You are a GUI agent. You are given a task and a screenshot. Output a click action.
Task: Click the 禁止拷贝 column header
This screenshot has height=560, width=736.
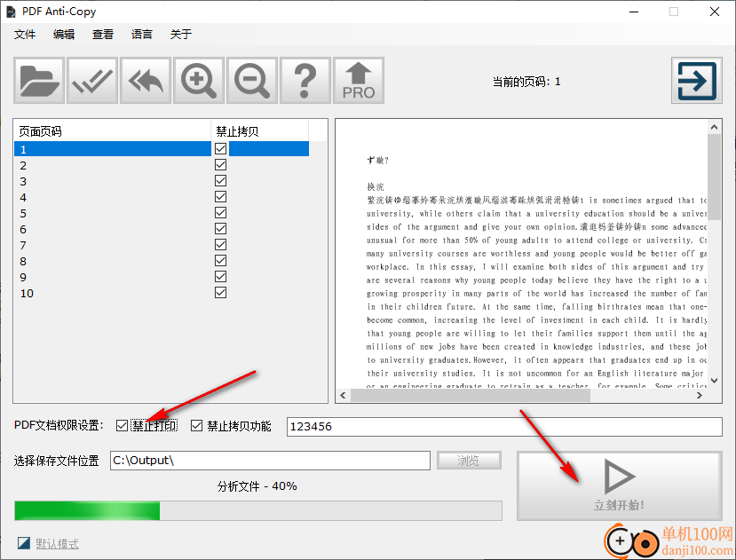click(x=260, y=131)
